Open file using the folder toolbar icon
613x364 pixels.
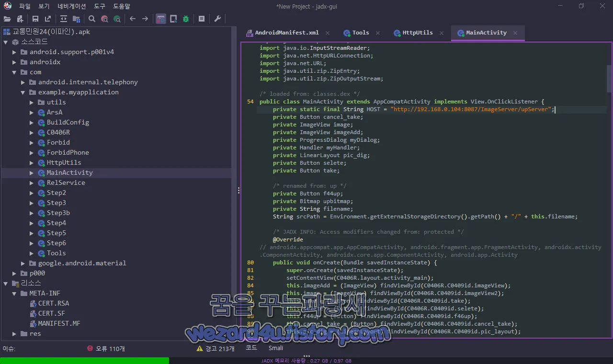(7, 19)
